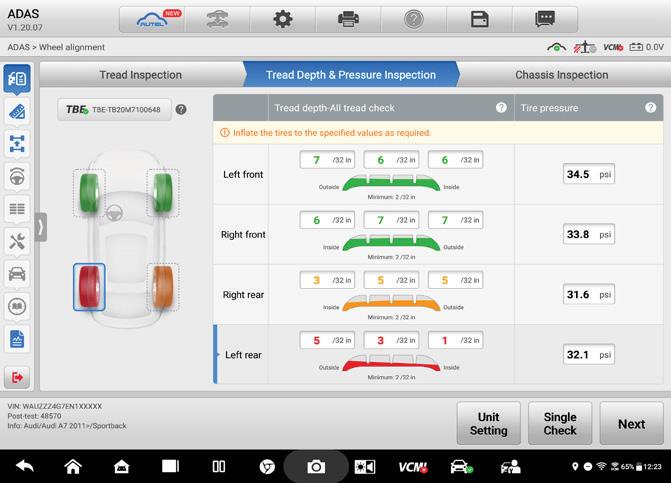This screenshot has height=483, width=671.
Task: Edit Right rear outside tread depth field
Action: (x=456, y=280)
